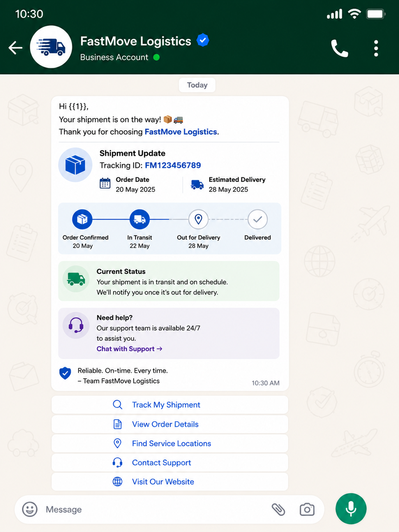This screenshot has width=399, height=532.
Task: Select the Delivered checkmark step
Action: (257, 219)
